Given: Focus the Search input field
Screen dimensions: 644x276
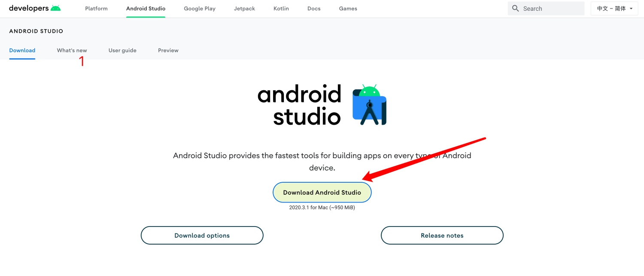Looking at the screenshot, I should coord(546,9).
